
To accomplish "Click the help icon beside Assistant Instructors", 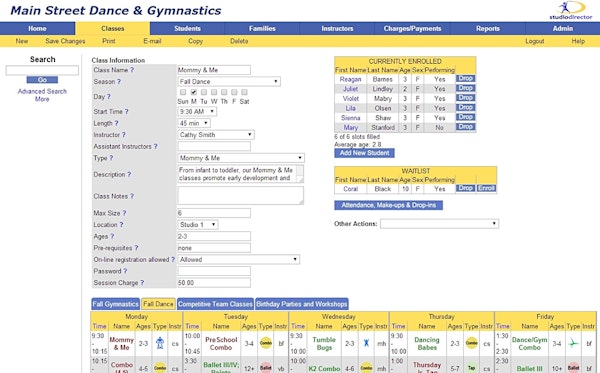I will tap(156, 147).
